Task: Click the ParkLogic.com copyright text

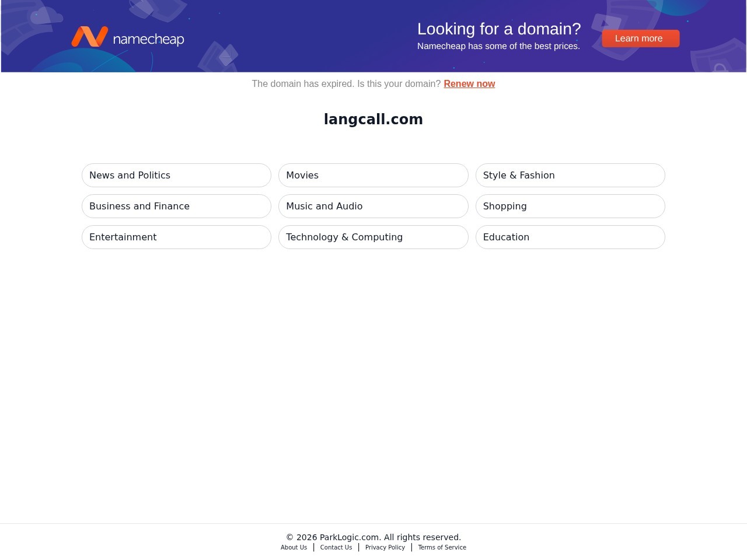Action: 373,537
